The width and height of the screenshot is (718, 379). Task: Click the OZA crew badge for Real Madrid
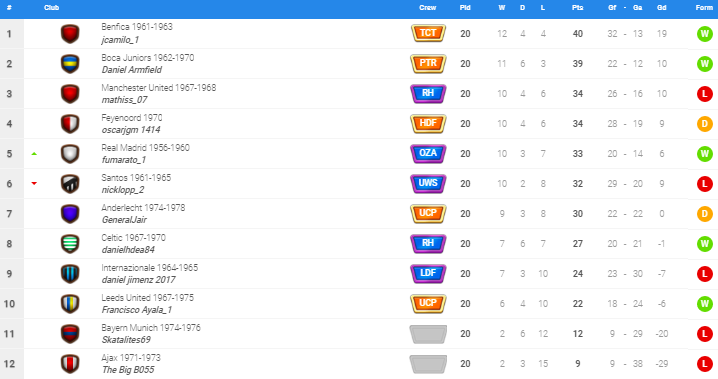pos(428,153)
